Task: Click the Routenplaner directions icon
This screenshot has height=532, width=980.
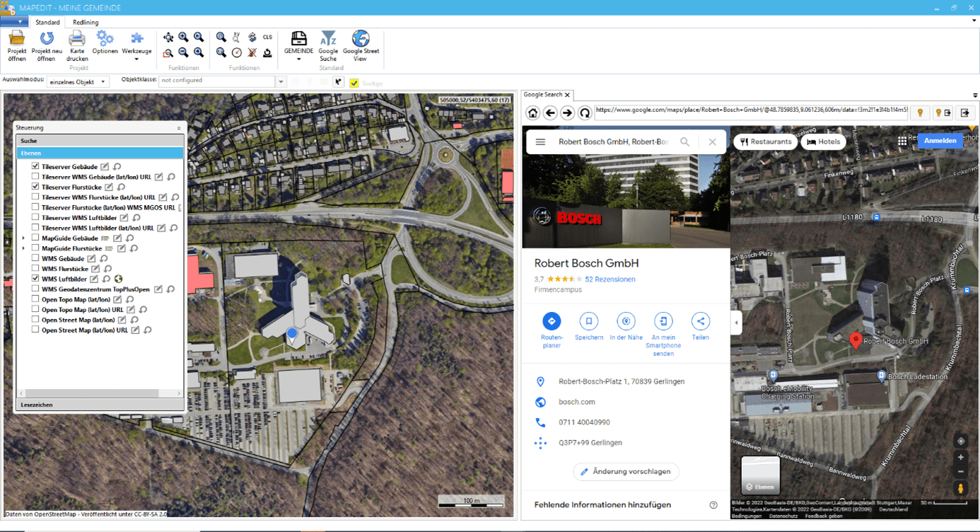Action: (x=552, y=321)
